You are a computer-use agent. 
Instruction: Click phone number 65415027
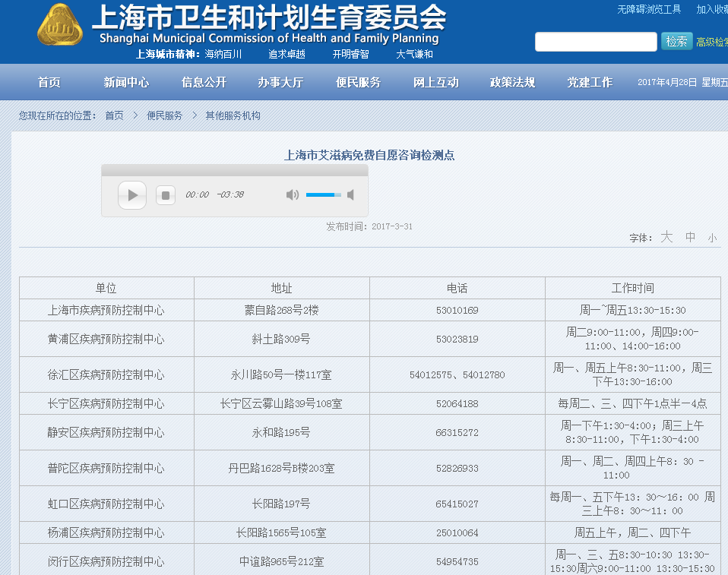[457, 504]
